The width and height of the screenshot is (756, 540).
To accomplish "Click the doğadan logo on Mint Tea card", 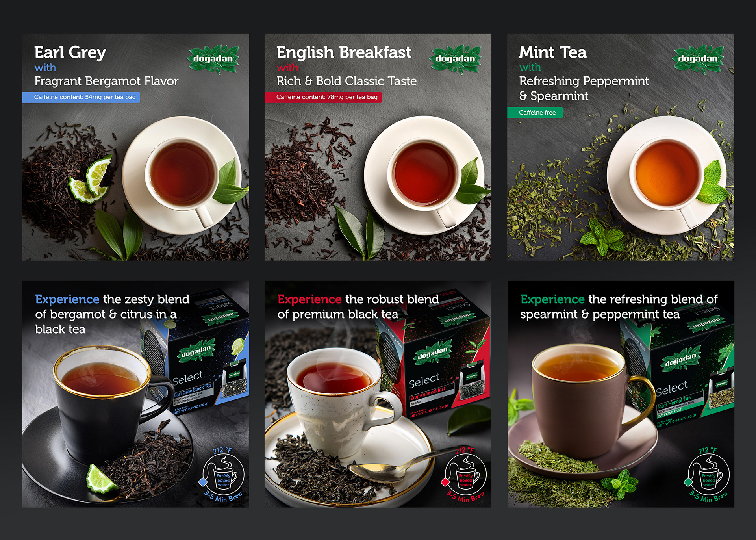I will click(x=698, y=59).
